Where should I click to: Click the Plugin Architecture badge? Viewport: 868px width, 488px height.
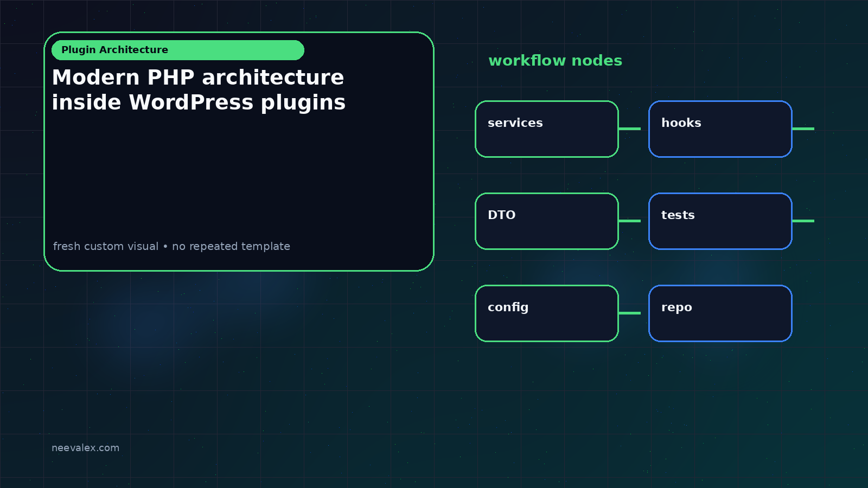pos(178,50)
